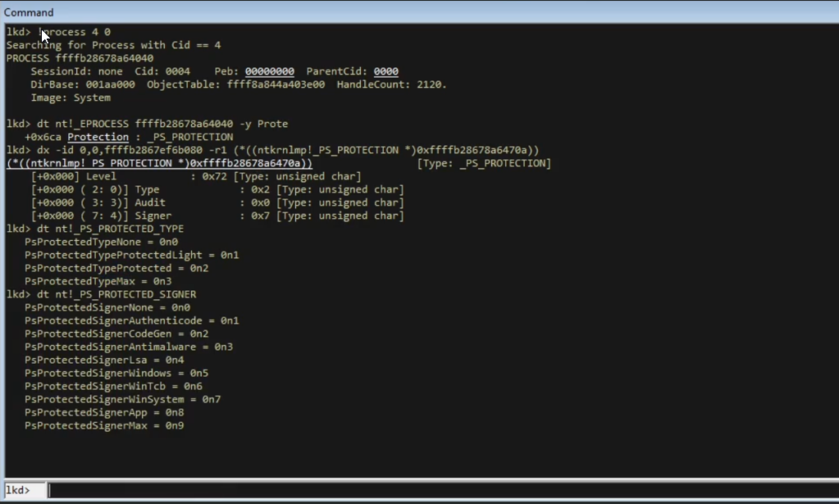Click 'PsProtectedSignerWindows = 0n5' line
Viewport: 839px width, 504px height.
[116, 373]
